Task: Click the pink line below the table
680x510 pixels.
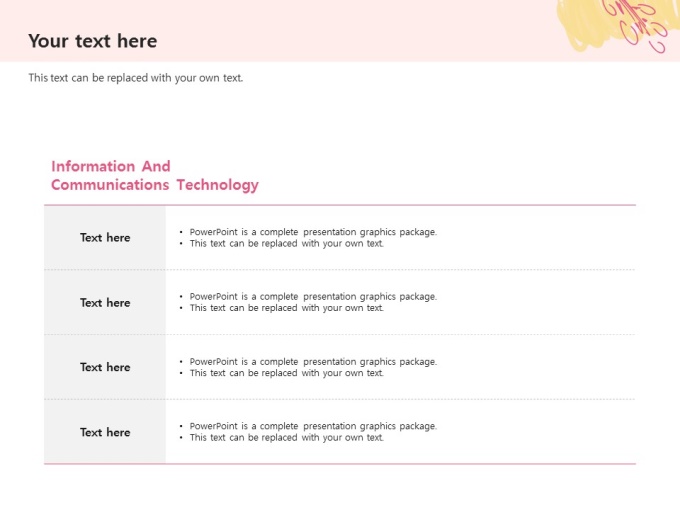Action: [340, 464]
